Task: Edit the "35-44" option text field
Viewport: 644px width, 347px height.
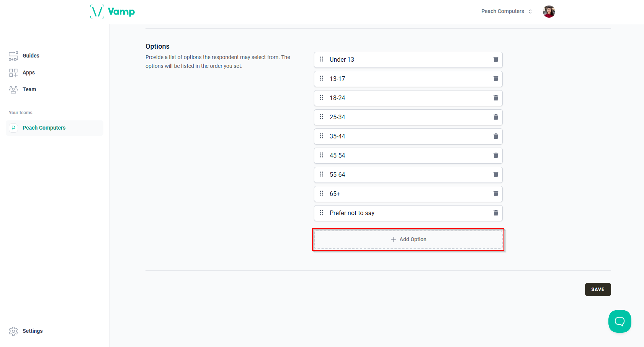Action: click(408, 136)
